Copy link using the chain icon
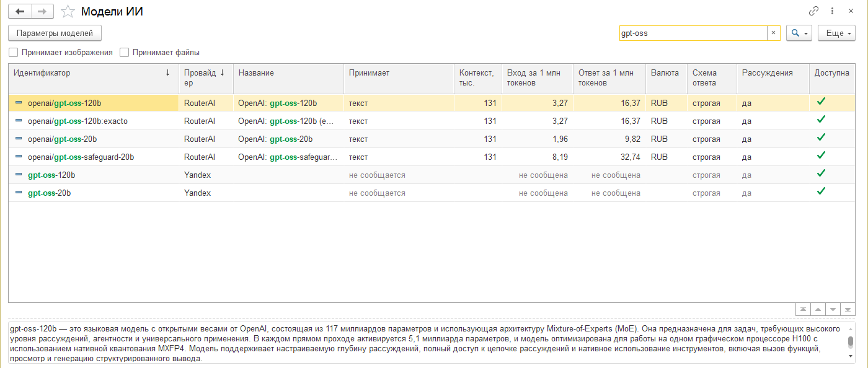The height and width of the screenshot is (368, 868). coord(814,11)
